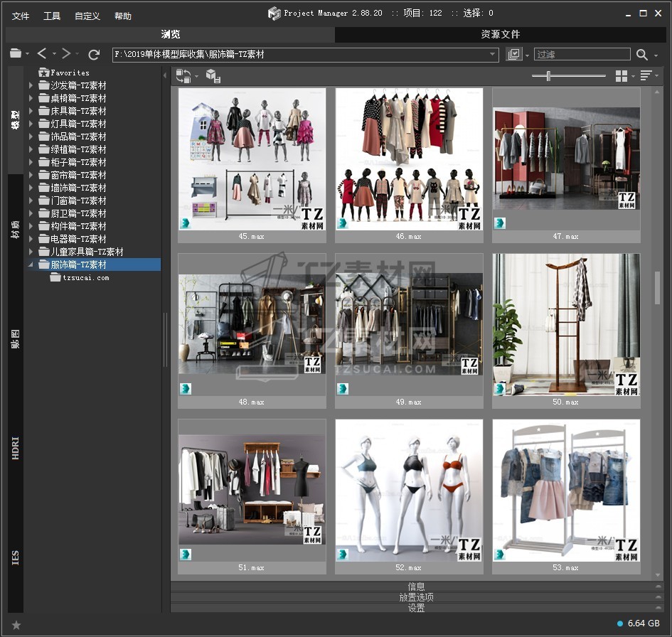Click the merge objects cube icon

[213, 76]
